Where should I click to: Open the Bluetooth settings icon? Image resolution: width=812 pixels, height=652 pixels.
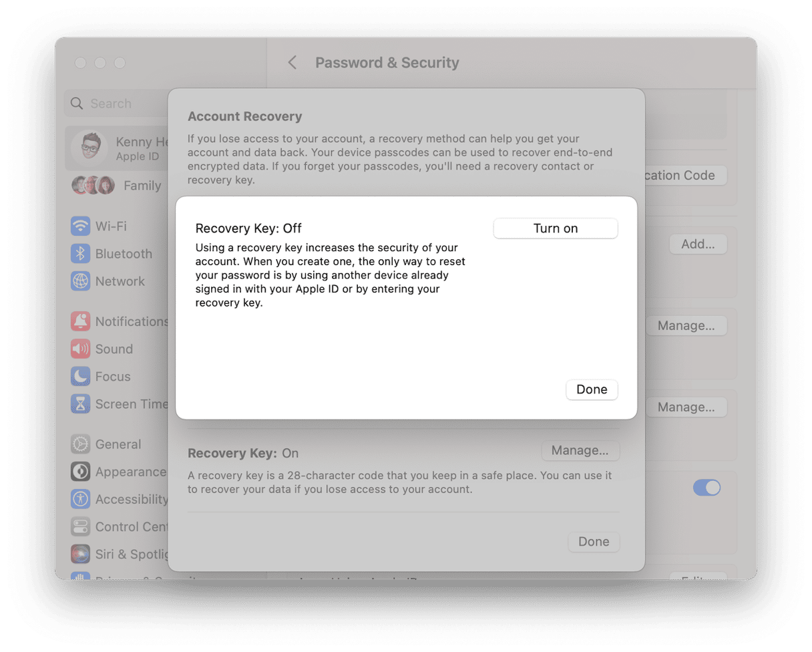(x=81, y=254)
